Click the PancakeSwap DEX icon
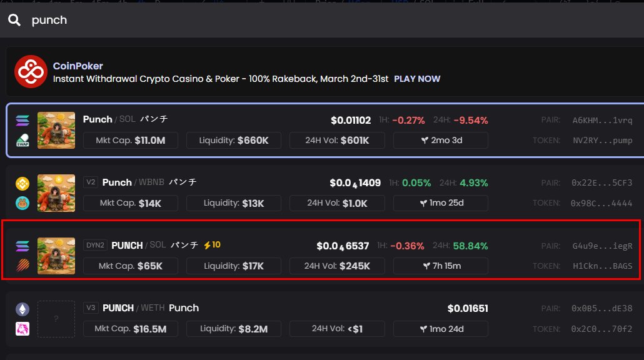644x360 pixels. [23, 202]
